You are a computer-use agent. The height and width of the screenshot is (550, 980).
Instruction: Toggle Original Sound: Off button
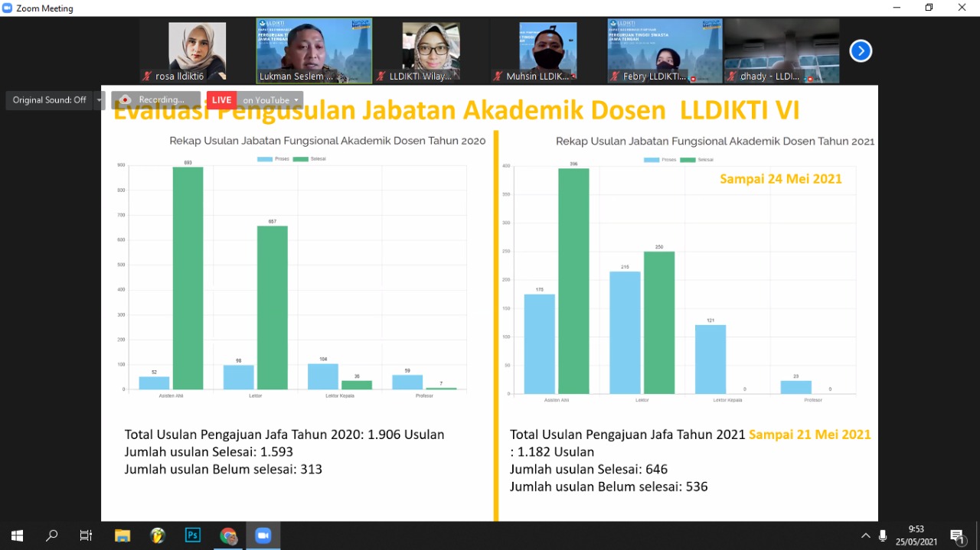[49, 100]
